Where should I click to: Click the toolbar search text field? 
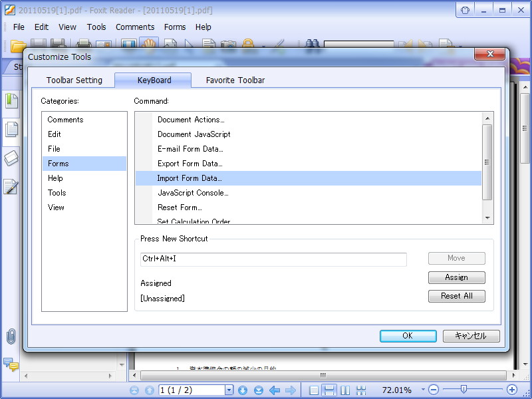point(358,45)
